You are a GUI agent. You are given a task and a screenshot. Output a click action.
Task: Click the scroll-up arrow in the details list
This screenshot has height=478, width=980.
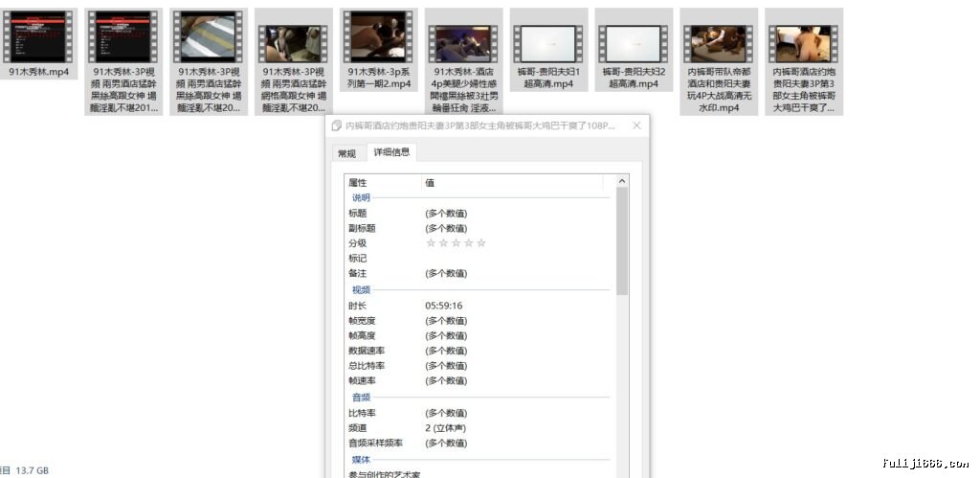pos(622,181)
